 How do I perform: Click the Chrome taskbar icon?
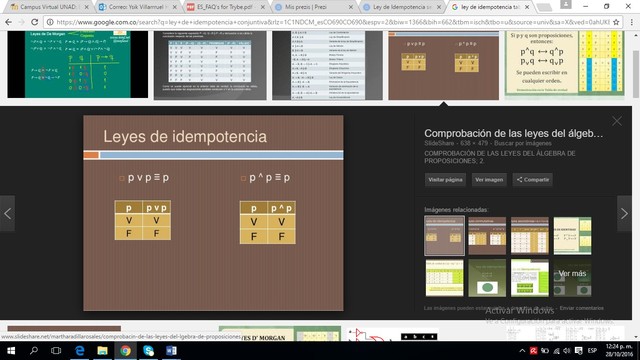tap(125, 351)
